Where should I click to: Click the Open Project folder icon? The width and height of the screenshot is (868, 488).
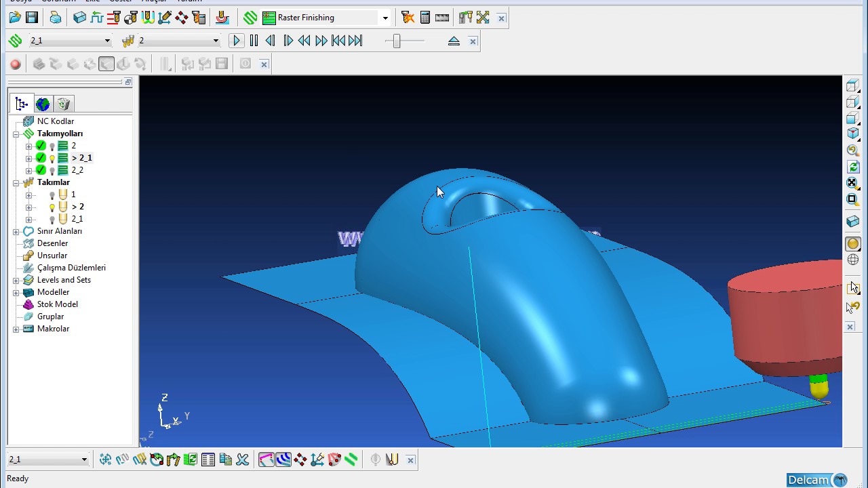pyautogui.click(x=15, y=18)
